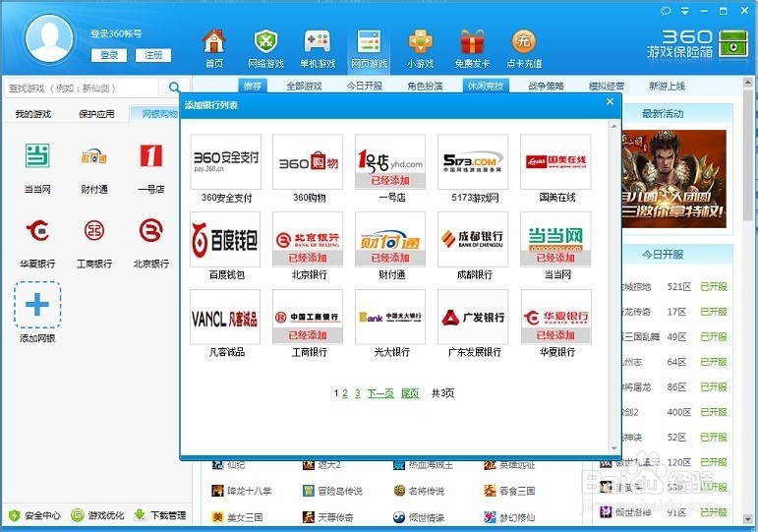Open game 吞食三国 in the list

[x=509, y=491]
